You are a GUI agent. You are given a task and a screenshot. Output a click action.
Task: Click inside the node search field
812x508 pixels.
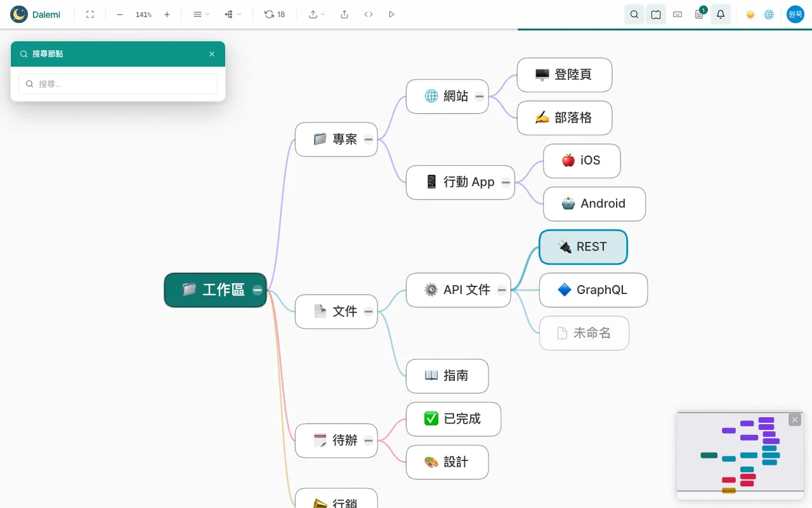click(118, 84)
